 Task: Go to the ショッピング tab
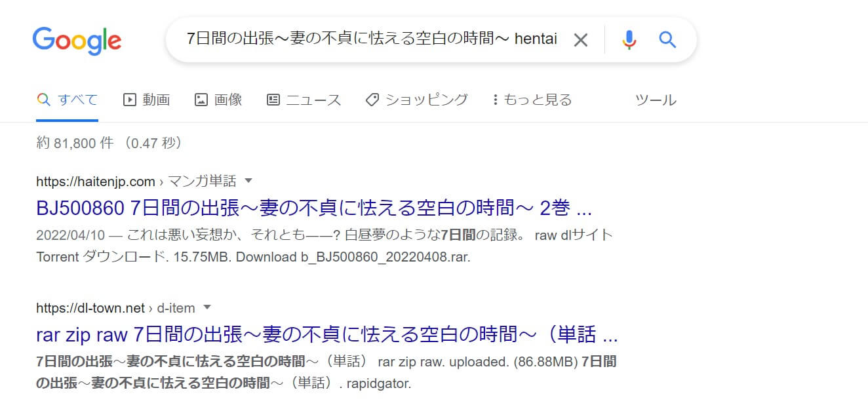(x=416, y=100)
